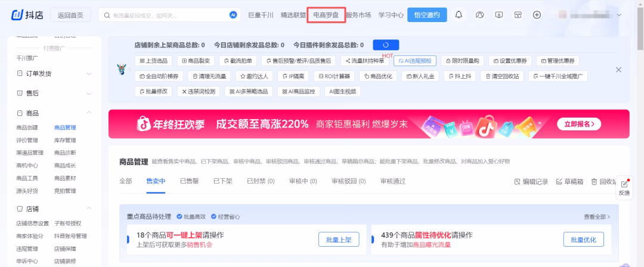Image resolution: width=644 pixels, height=267 pixels.
Task: Open 编辑记录
Action: (x=531, y=182)
